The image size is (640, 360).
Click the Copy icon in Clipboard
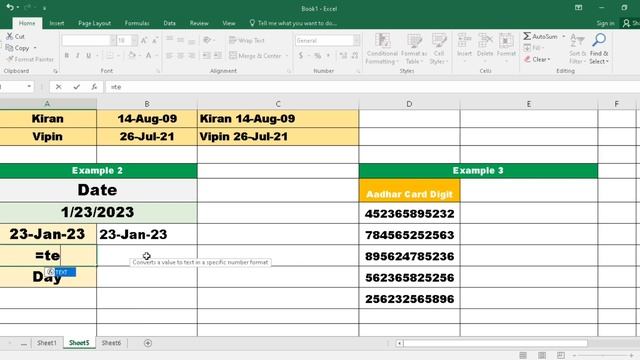[9, 48]
